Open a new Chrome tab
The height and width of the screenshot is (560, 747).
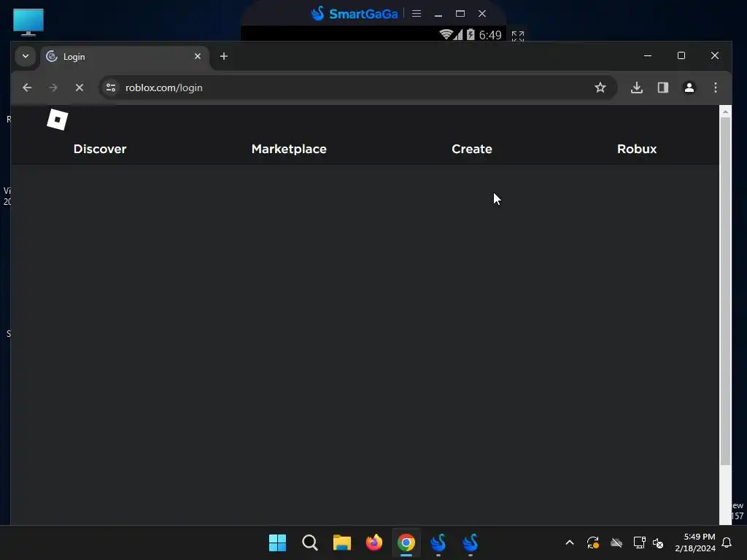point(224,56)
